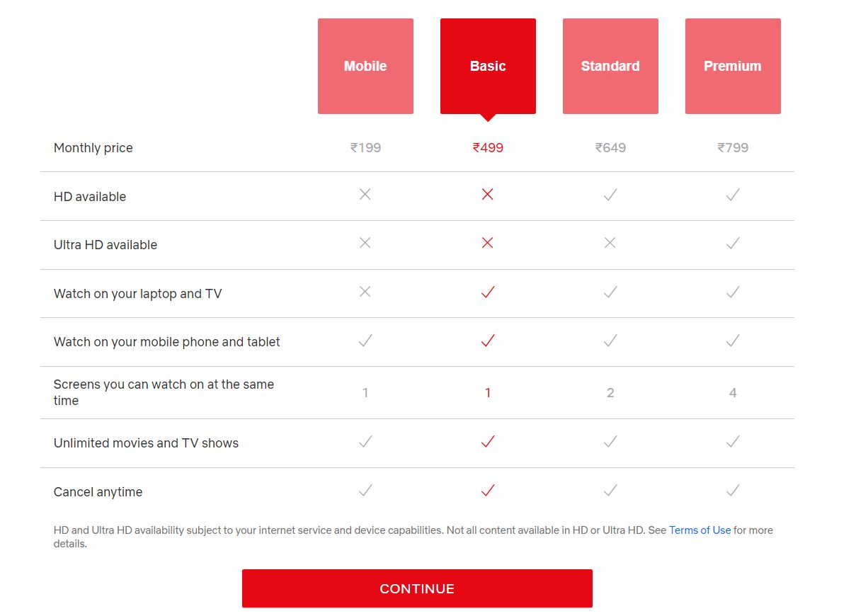Open the Terms of Use link
Screen dimensions: 851x616
click(699, 530)
